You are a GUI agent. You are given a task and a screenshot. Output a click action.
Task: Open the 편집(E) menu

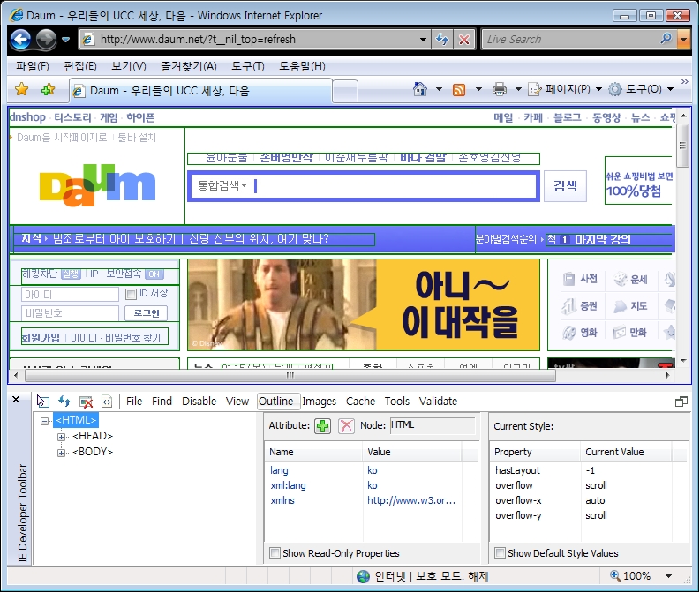tap(80, 66)
